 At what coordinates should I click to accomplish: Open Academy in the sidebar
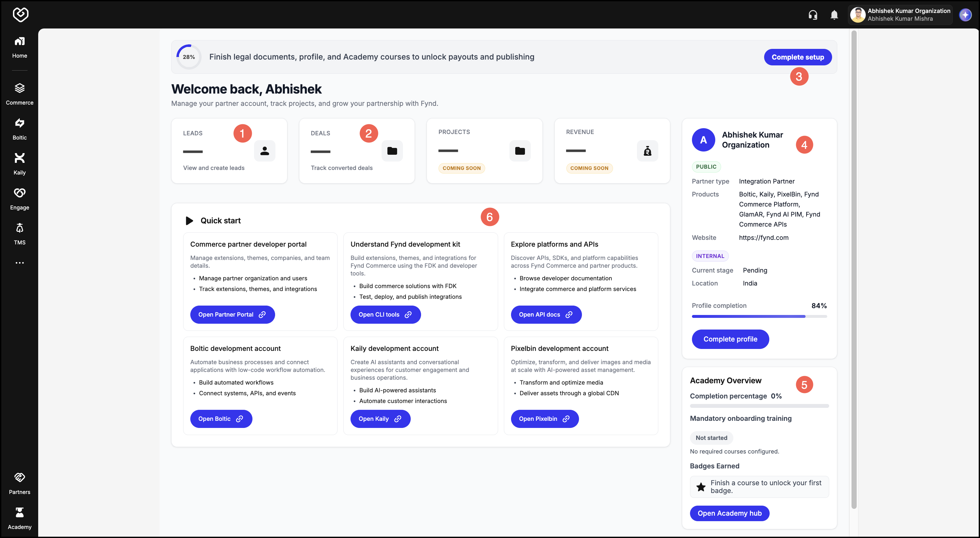(x=19, y=519)
